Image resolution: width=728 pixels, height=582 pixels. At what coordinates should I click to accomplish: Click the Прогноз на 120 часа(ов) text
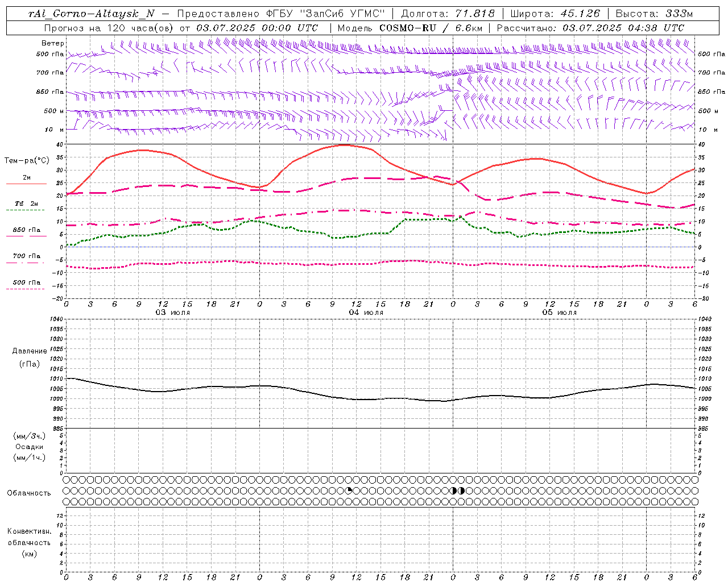[x=110, y=28]
